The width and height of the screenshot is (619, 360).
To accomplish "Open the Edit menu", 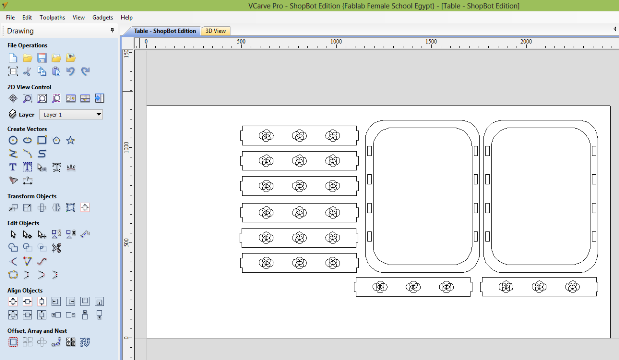I will [x=27, y=17].
